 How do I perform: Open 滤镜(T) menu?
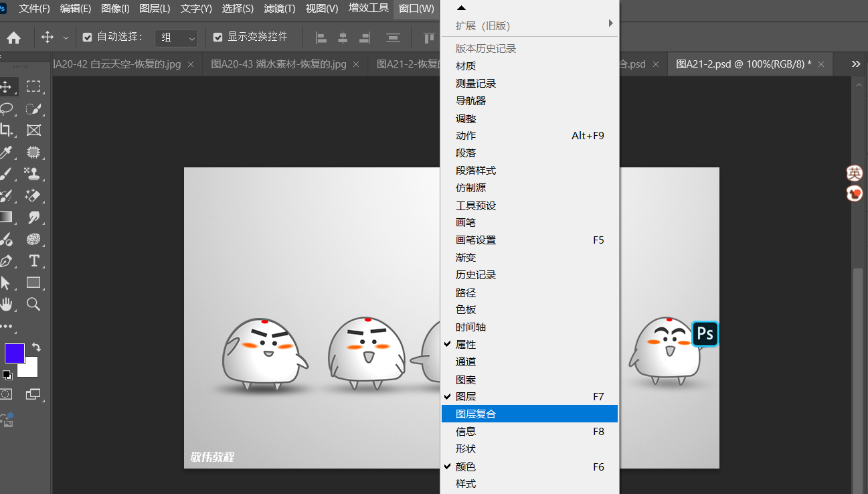pyautogui.click(x=280, y=9)
